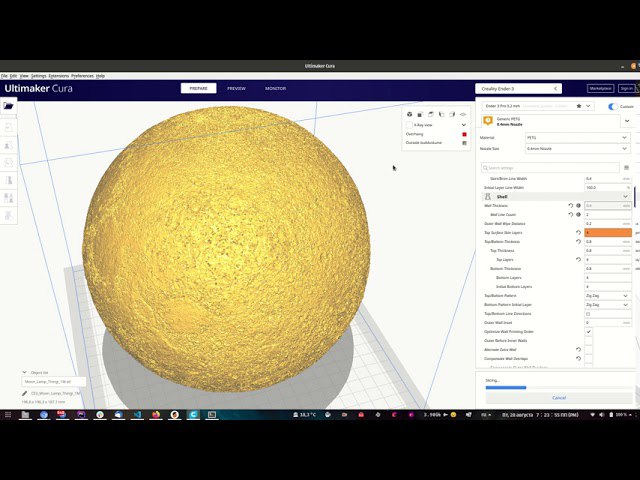The height and width of the screenshot is (480, 640).
Task: Revert Top Surface Skin Layers setting
Action: tap(578, 233)
